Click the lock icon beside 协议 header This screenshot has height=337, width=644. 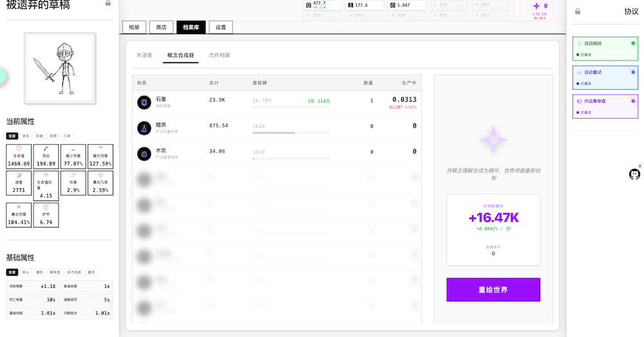[x=578, y=11]
